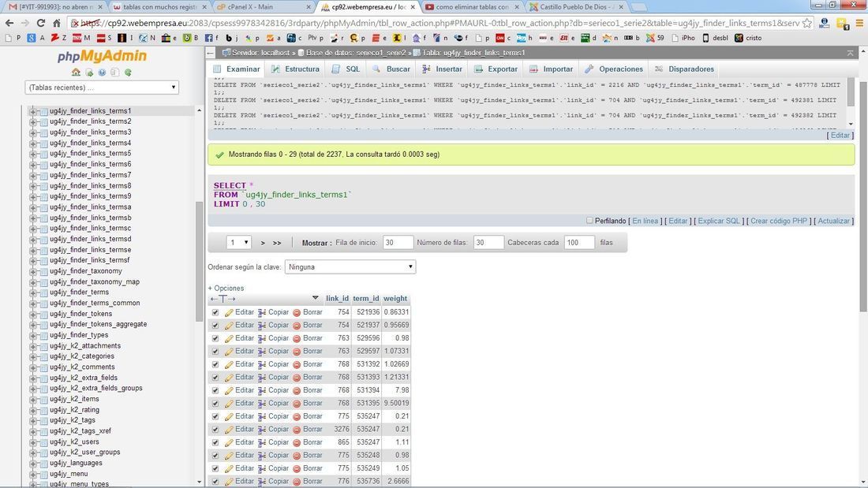
Task: Open the column options triangle in table header
Action: pyautogui.click(x=316, y=298)
